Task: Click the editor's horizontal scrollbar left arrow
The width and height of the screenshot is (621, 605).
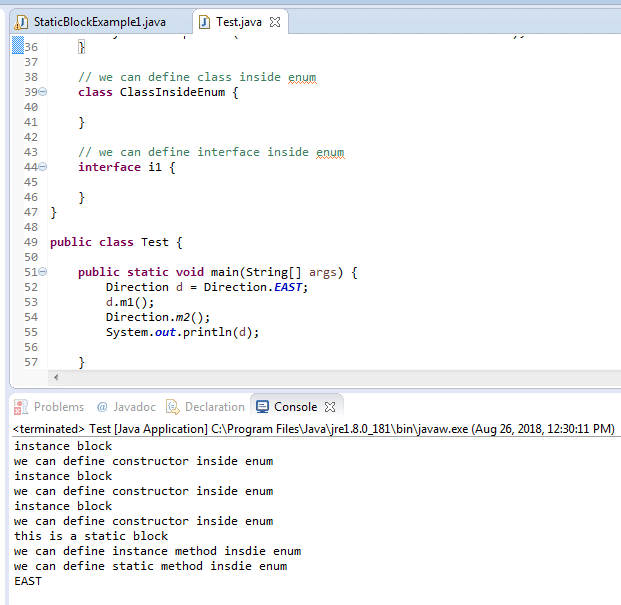Action: (x=55, y=377)
